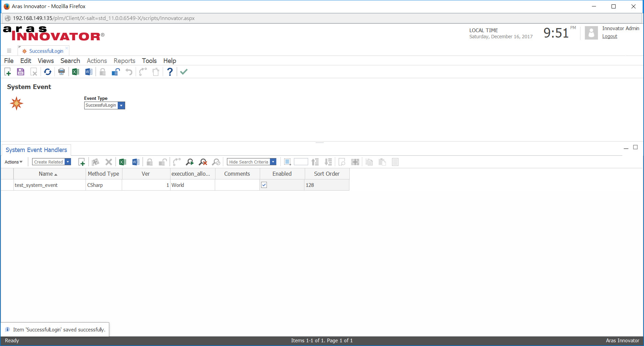Clear search criteria with the red-X magnifier
This screenshot has width=644, height=346.
pos(203,162)
